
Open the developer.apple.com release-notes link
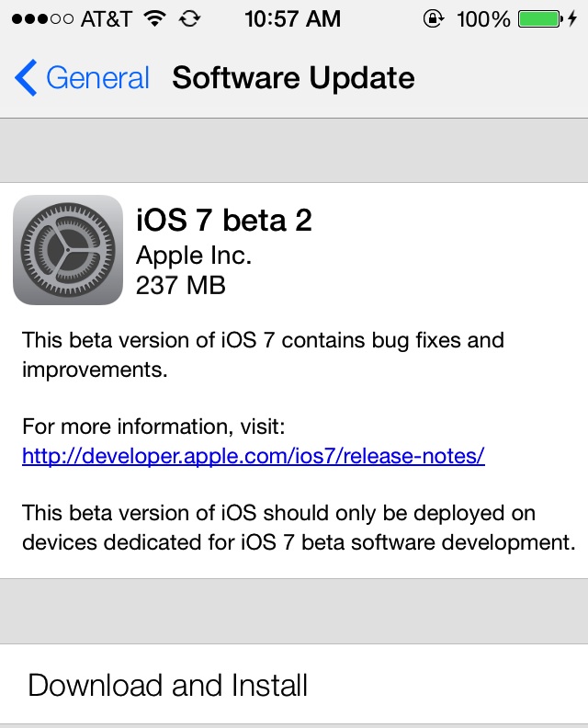(254, 456)
